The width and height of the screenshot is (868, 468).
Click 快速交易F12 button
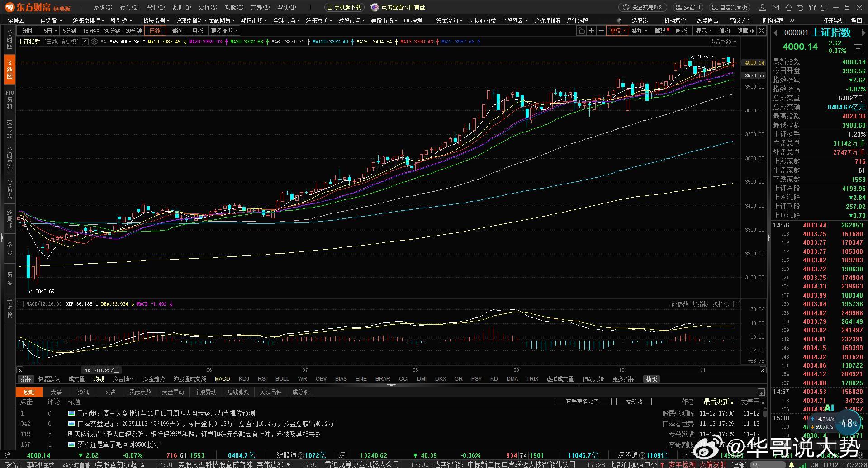[642, 7]
